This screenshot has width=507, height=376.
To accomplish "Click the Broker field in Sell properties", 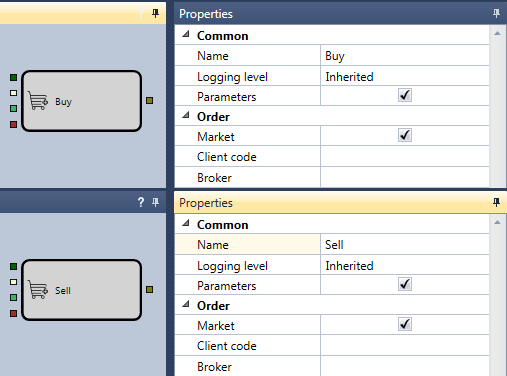I will click(405, 366).
